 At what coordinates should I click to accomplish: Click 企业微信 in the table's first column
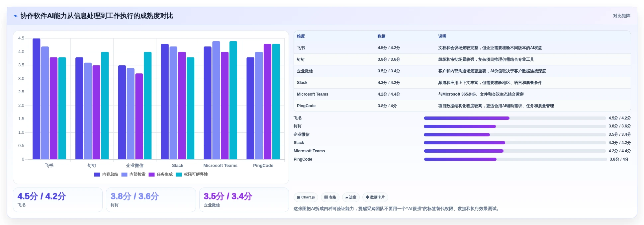[305, 71]
